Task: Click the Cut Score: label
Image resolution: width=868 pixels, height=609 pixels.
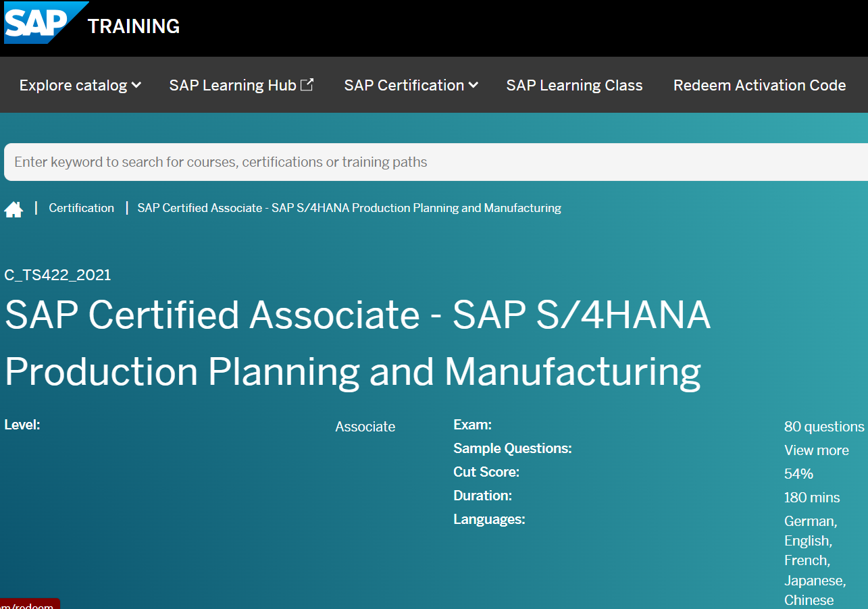Action: point(486,472)
